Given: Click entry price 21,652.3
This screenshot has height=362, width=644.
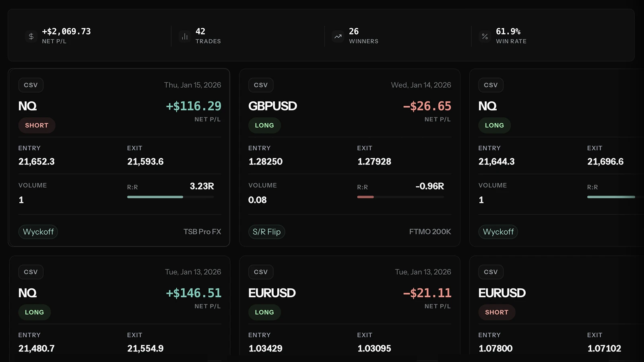Looking at the screenshot, I should point(37,162).
